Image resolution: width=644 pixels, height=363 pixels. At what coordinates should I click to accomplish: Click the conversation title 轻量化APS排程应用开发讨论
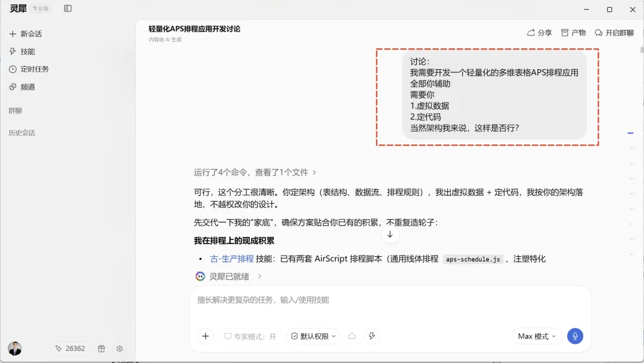point(194,29)
